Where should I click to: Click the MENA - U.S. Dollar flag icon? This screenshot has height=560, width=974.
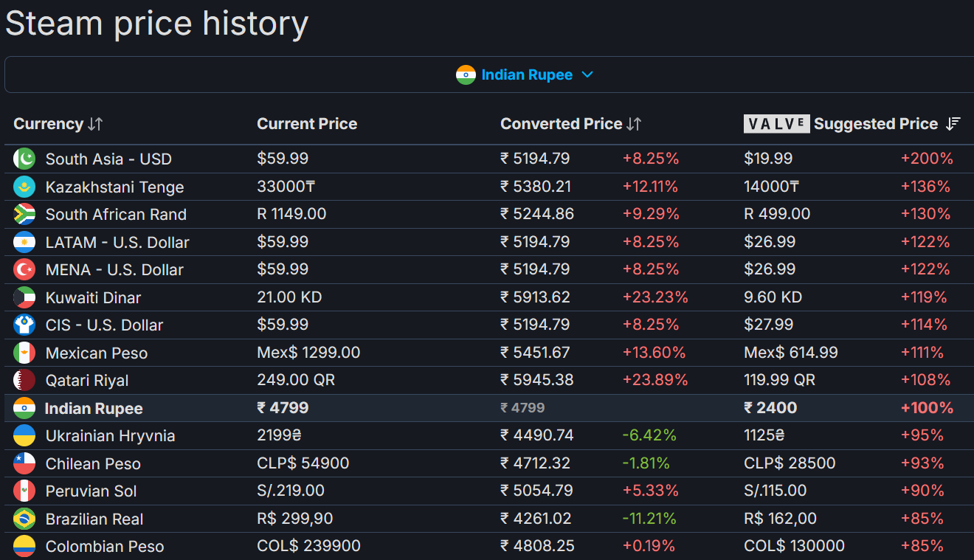pos(24,269)
